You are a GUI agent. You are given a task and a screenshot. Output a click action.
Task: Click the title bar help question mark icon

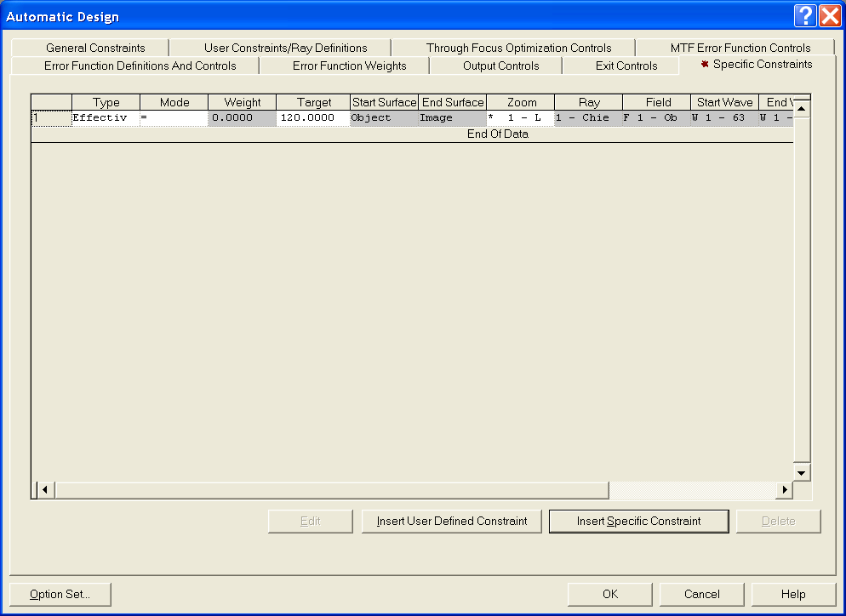click(806, 16)
